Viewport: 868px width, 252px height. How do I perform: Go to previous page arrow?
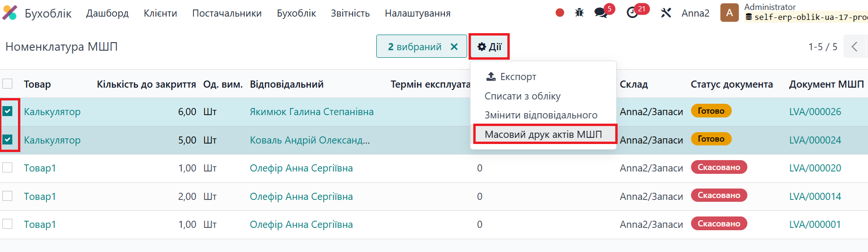(x=854, y=47)
